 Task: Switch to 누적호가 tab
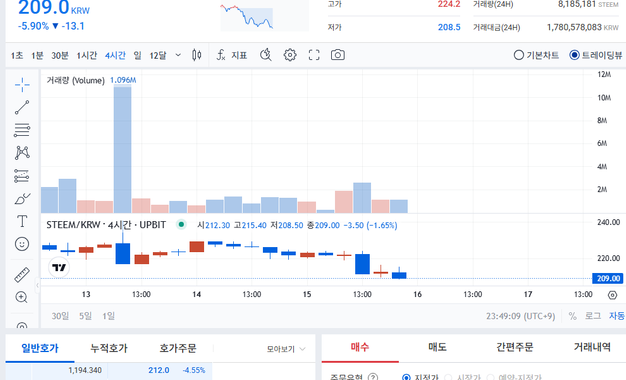pyautogui.click(x=109, y=348)
